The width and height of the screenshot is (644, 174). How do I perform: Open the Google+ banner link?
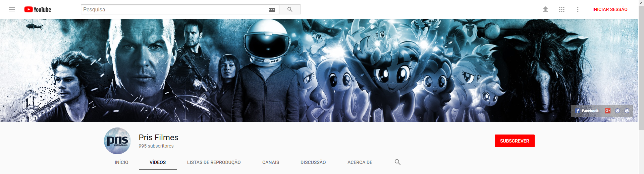[x=607, y=111]
